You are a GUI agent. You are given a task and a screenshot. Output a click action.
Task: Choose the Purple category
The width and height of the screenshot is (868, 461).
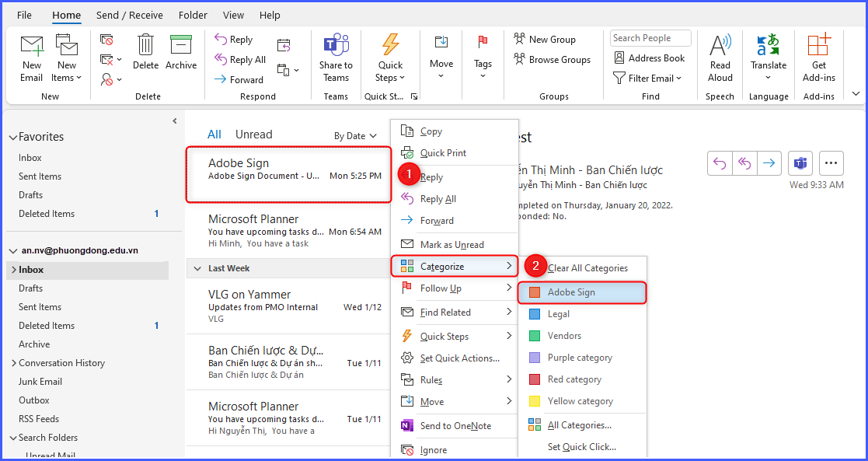click(582, 358)
